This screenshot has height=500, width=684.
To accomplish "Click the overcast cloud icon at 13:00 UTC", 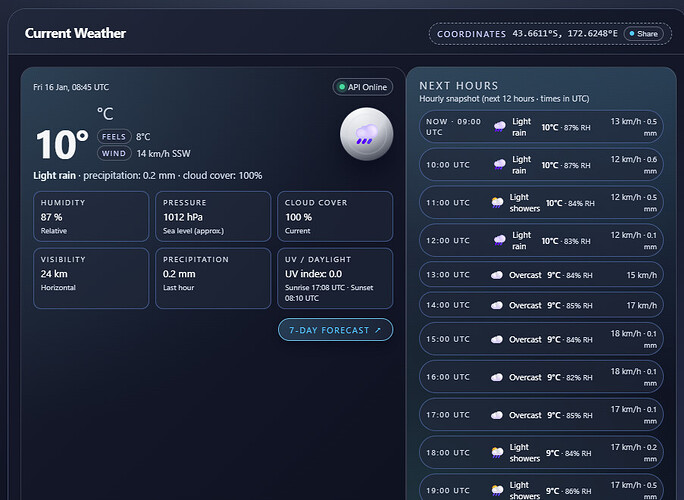I will pyautogui.click(x=497, y=275).
